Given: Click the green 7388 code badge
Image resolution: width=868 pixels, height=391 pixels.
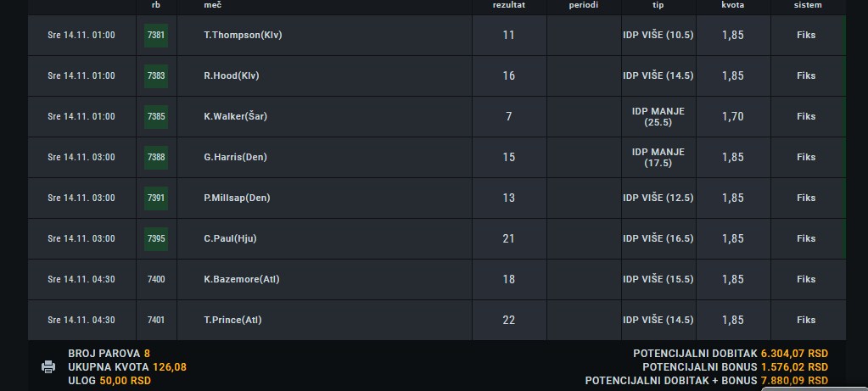Looking at the screenshot, I should (156, 158).
